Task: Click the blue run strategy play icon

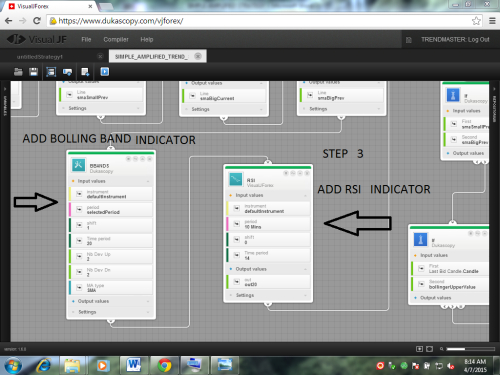Action: coord(105,72)
